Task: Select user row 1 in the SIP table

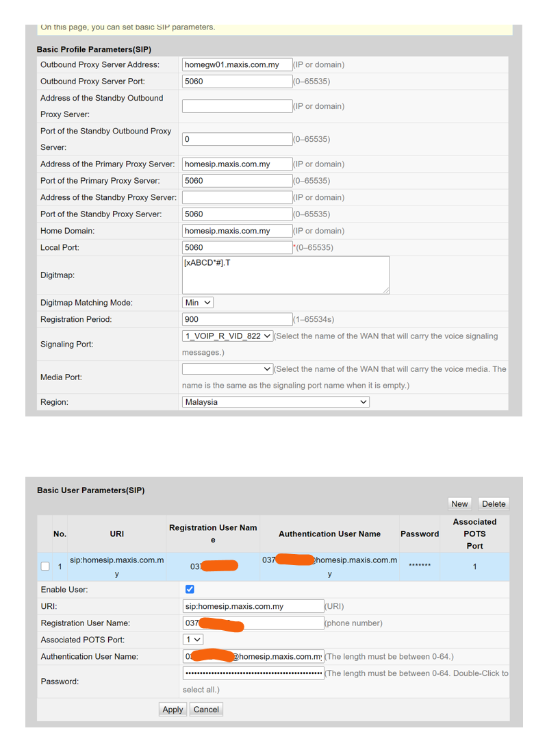Action: pos(273,566)
